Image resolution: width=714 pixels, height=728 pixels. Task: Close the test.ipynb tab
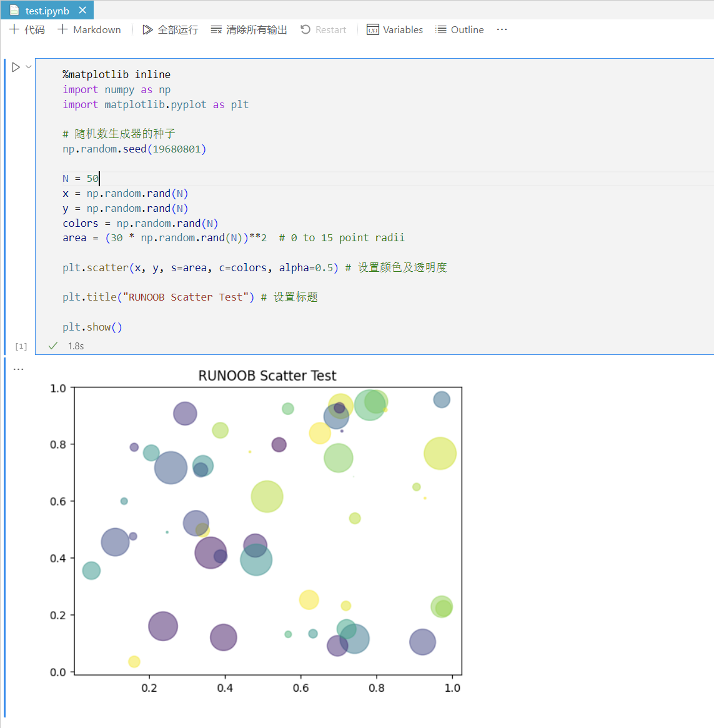coord(82,11)
